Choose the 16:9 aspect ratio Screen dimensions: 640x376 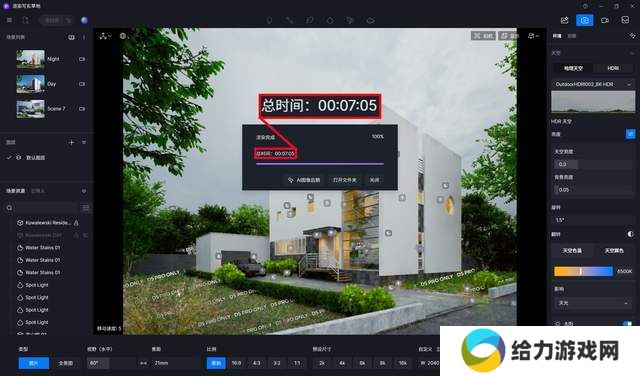[x=237, y=363]
